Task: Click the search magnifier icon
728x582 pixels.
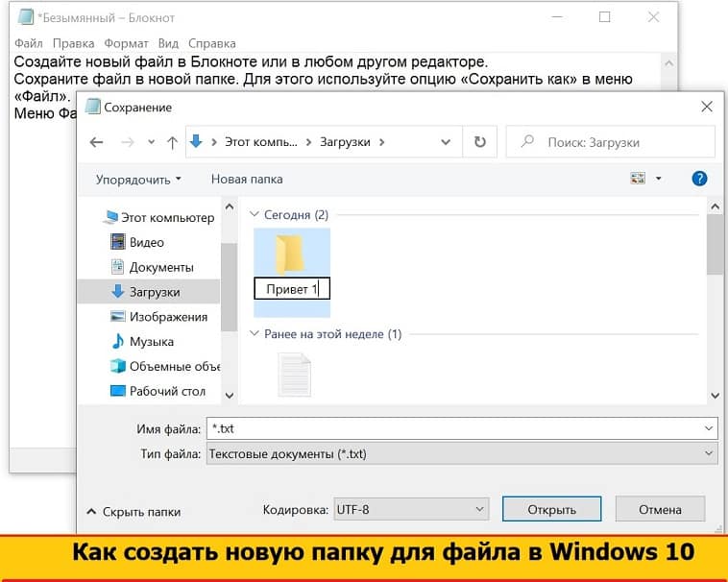Action: pos(527,141)
